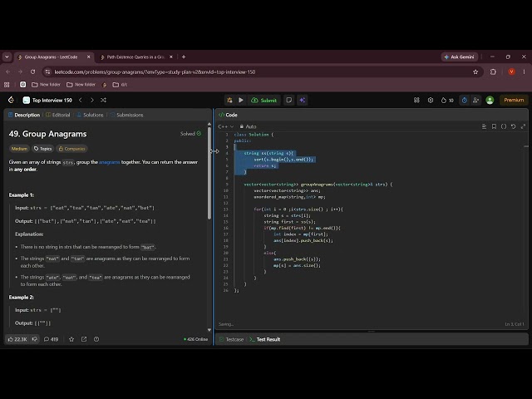Viewport: 532px width, 399px height.
Task: Open the C++ language dropdown
Action: point(225,126)
